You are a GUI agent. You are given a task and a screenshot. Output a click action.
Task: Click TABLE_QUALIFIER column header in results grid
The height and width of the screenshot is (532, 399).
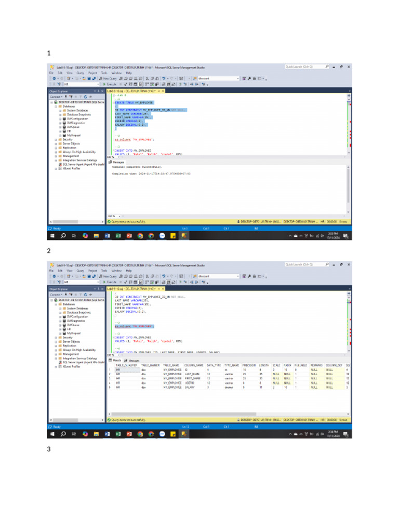tap(127, 365)
